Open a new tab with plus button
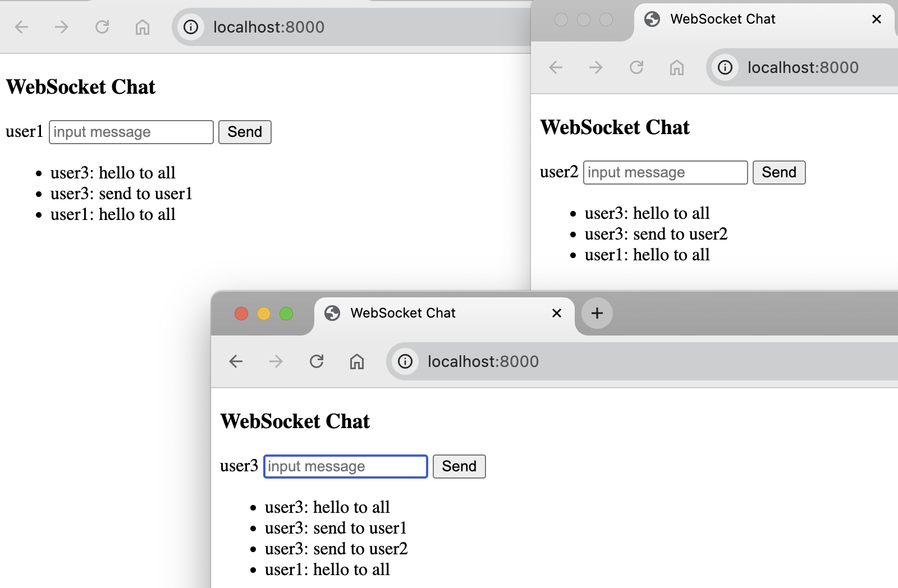The image size is (898, 588). 597,313
